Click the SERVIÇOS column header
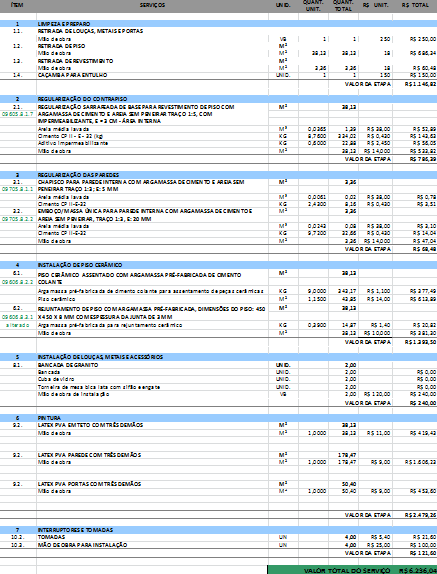The image size is (437, 574). [152, 5]
